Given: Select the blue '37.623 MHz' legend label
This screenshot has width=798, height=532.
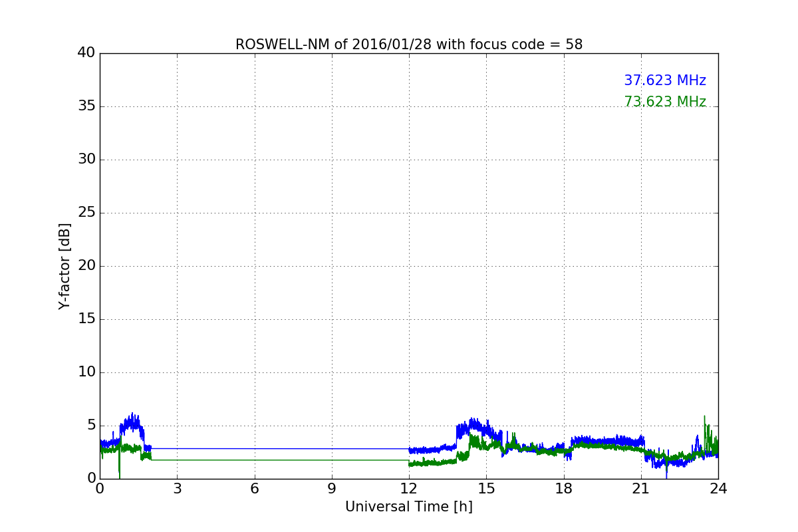Looking at the screenshot, I should pyautogui.click(x=665, y=80).
